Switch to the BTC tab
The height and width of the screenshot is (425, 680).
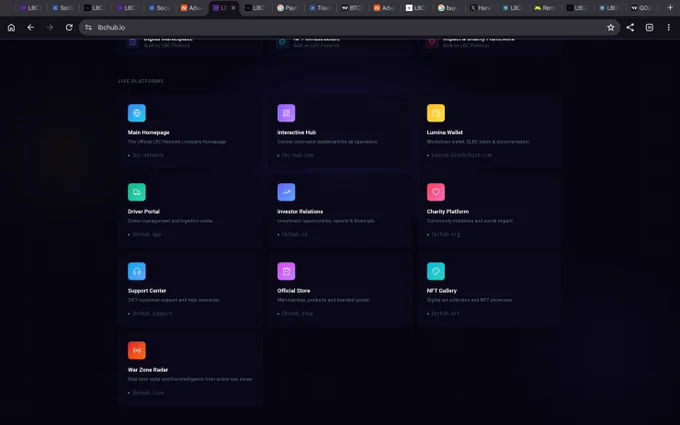point(352,8)
